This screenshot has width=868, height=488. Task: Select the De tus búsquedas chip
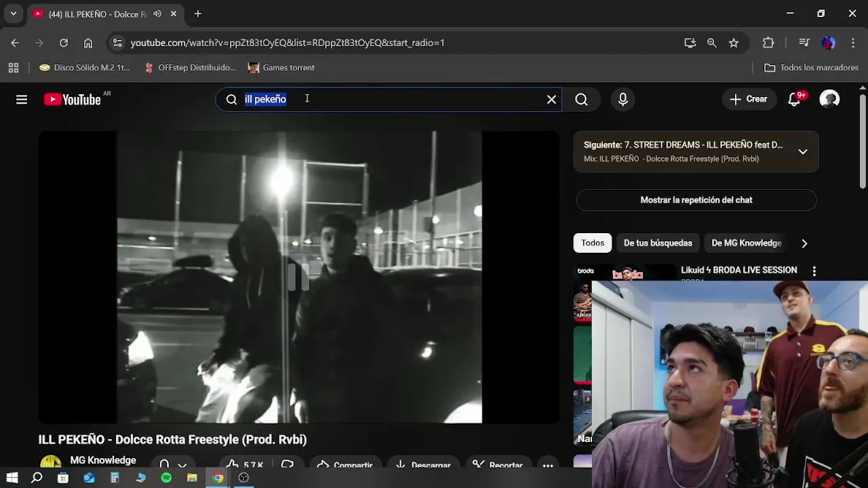click(x=658, y=243)
